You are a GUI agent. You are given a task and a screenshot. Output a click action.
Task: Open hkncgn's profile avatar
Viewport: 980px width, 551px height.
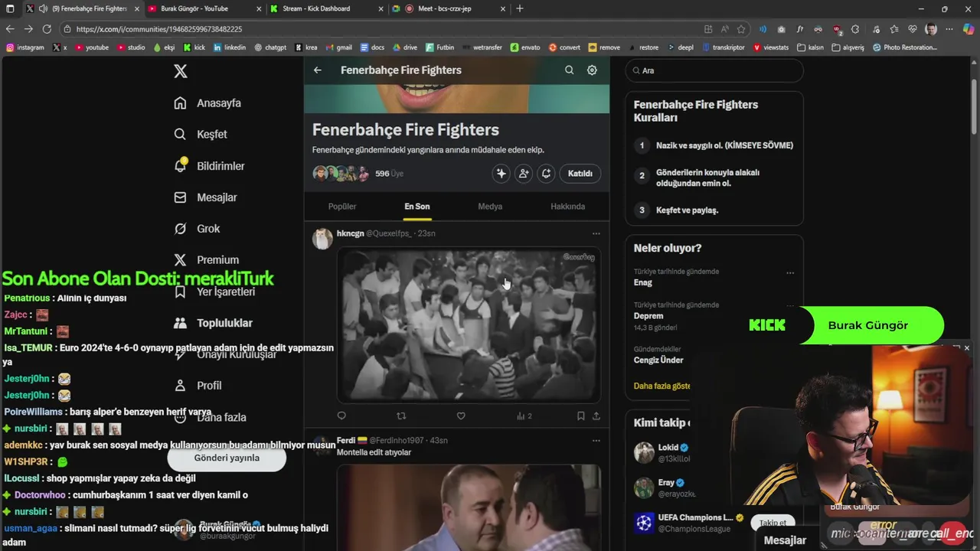tap(322, 239)
